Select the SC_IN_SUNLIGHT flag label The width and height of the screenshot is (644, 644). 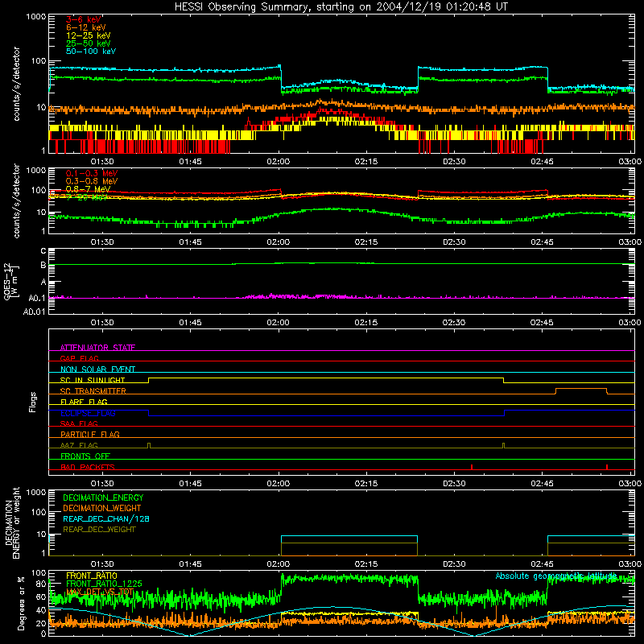click(x=93, y=380)
